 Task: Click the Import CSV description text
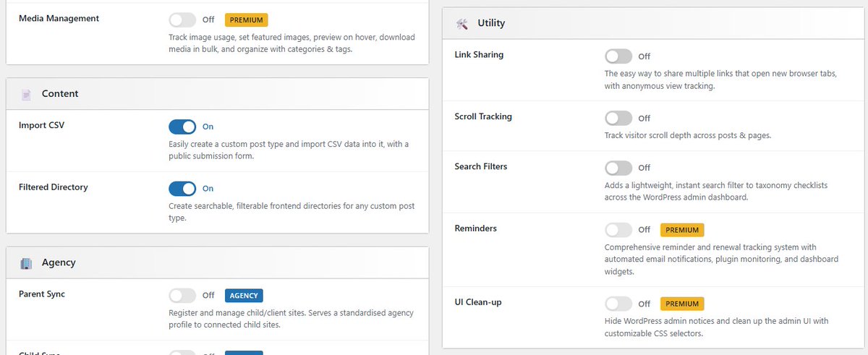pos(289,150)
